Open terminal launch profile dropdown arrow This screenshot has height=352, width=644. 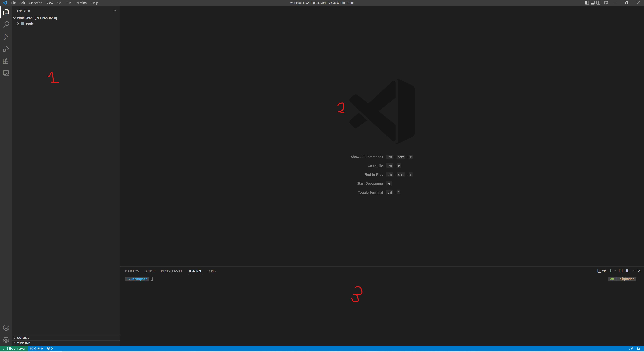tap(615, 271)
